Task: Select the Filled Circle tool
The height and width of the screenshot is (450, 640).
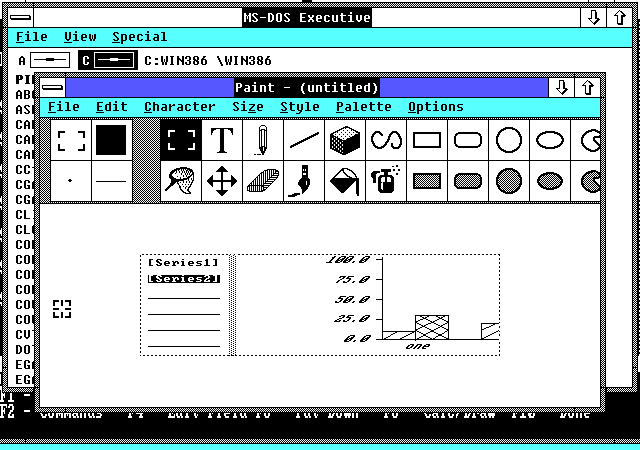Action: [509, 181]
